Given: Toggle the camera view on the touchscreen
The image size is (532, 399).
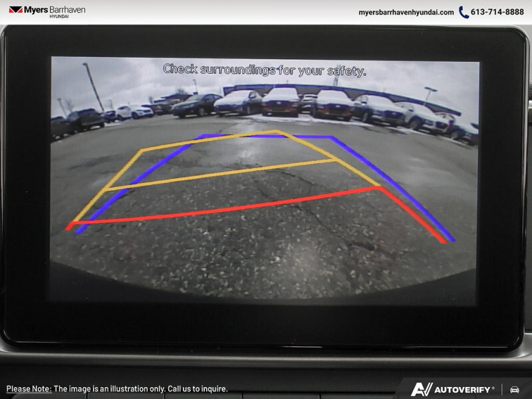Looking at the screenshot, I should coord(266,199).
